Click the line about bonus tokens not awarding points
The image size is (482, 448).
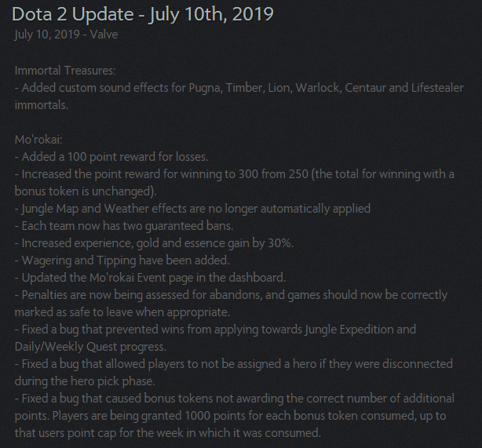235,399
